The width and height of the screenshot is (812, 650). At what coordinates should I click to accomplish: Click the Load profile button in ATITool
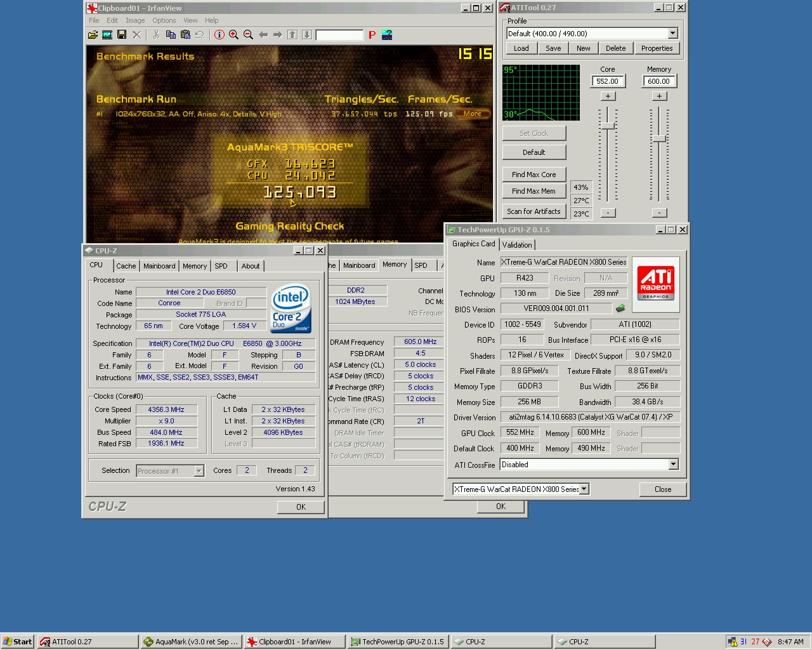point(521,48)
